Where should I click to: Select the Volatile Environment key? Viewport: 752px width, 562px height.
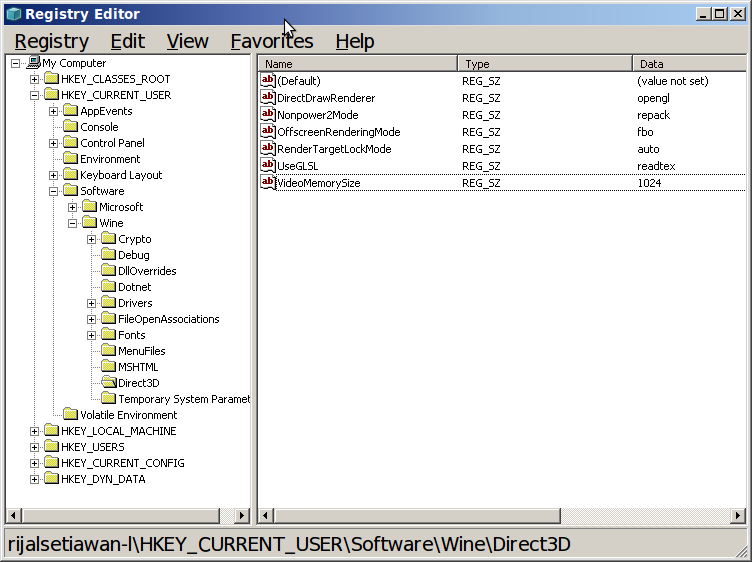[129, 415]
